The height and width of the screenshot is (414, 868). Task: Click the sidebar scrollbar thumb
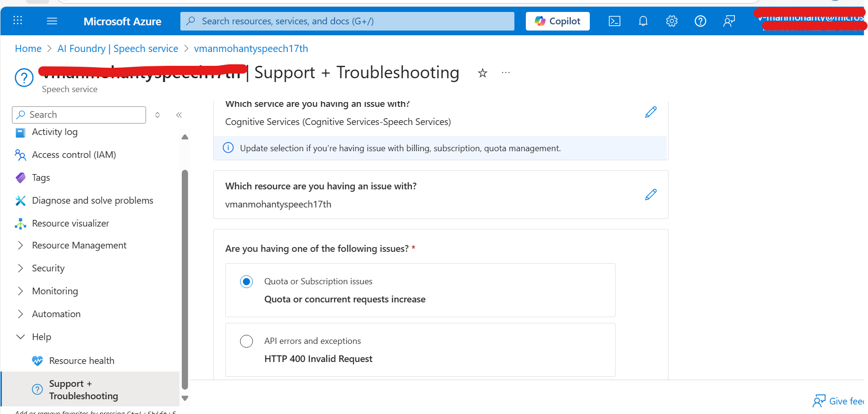pos(185,280)
